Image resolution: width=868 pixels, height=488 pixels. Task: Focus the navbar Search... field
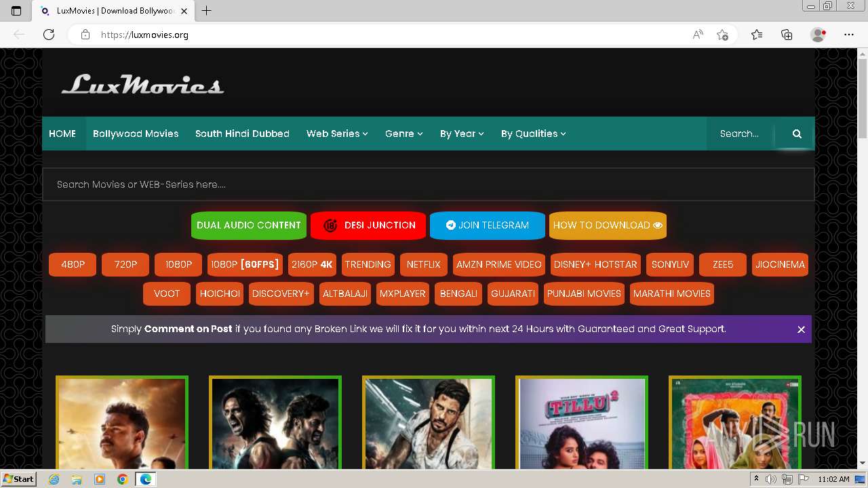pyautogui.click(x=741, y=134)
